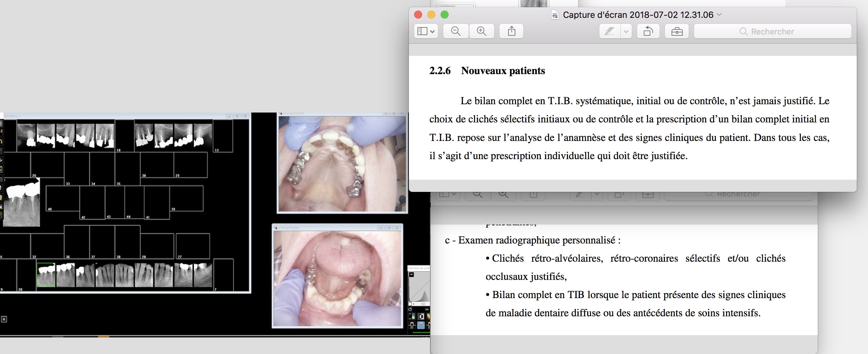Viewport: 868px width, 354px height.
Task: Zoom in using the magnifier plus icon
Action: point(482,31)
